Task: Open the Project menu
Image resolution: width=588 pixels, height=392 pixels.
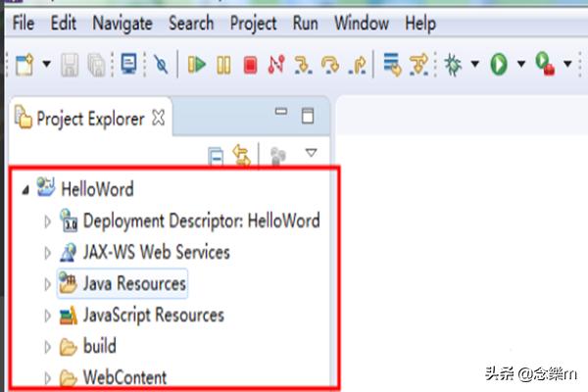Action: 253,22
